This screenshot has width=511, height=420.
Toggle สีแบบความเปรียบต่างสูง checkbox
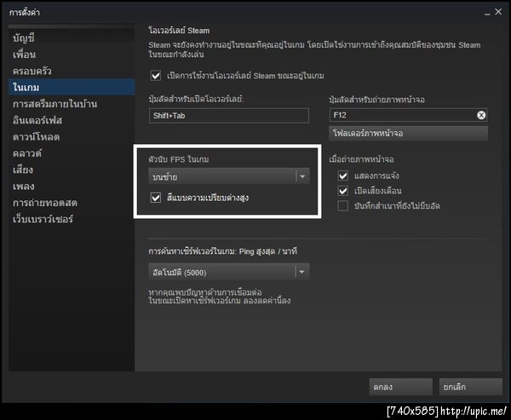pyautogui.click(x=156, y=198)
